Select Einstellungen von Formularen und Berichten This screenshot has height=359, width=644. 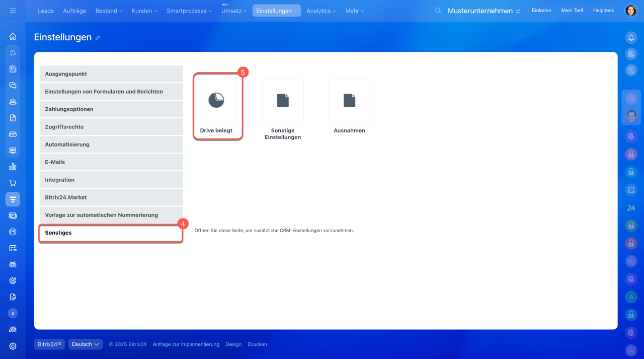[x=111, y=92]
